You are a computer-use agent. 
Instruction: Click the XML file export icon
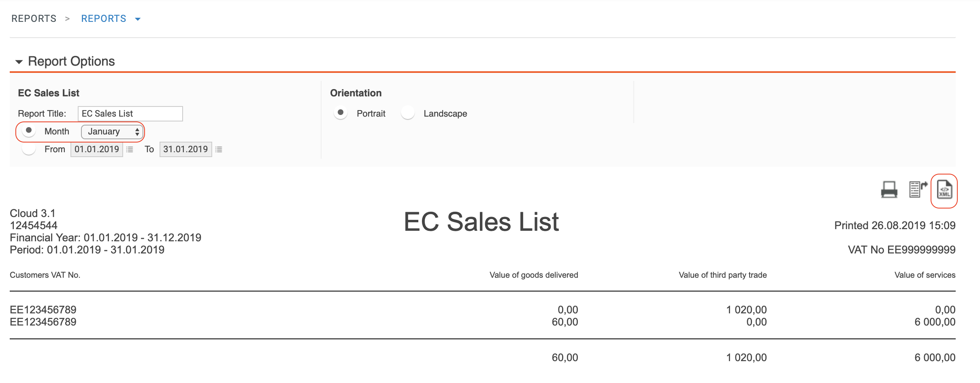pos(944,190)
